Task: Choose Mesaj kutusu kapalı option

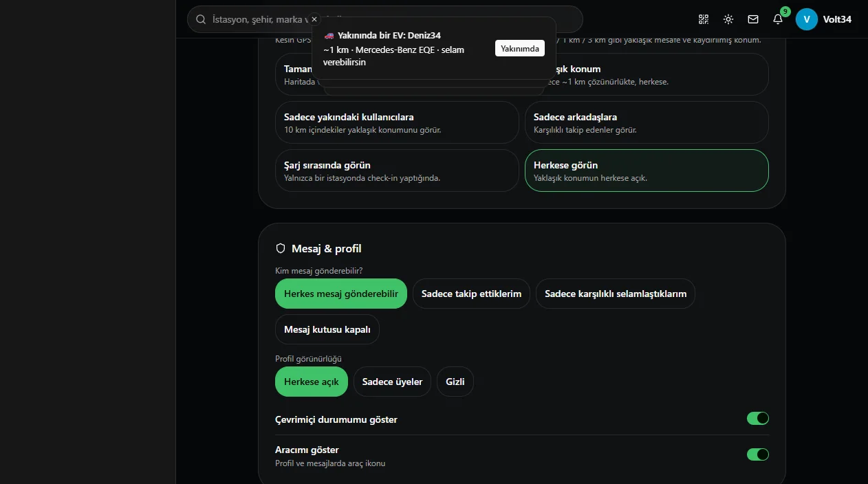Action: [327, 329]
